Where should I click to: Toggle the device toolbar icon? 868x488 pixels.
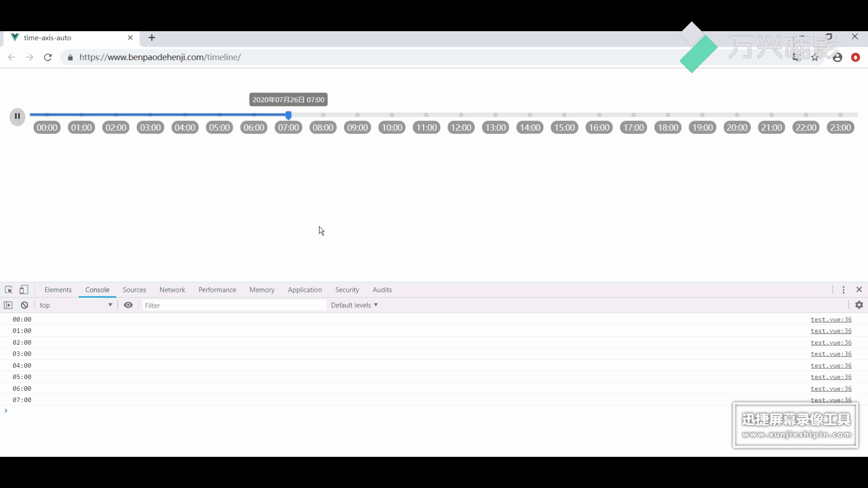pos(24,290)
